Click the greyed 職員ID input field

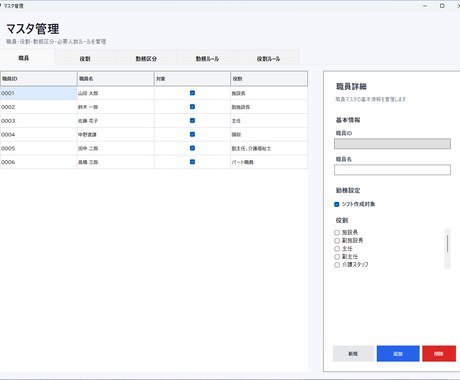coord(392,144)
